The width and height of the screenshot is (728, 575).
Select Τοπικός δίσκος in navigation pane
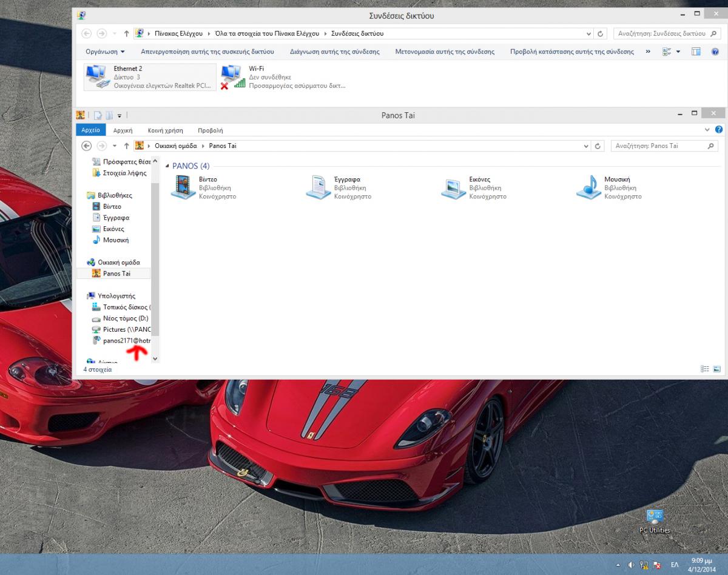tap(121, 307)
